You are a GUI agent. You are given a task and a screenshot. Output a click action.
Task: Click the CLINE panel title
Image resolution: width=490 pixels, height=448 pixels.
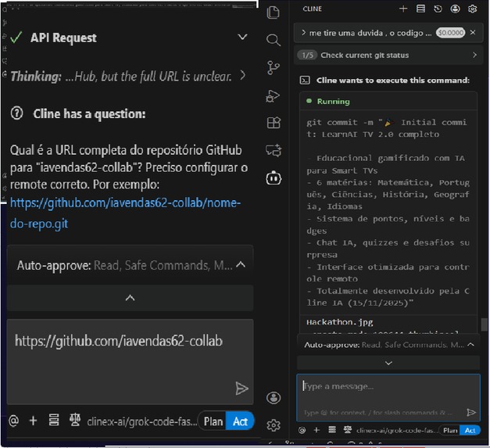312,9
